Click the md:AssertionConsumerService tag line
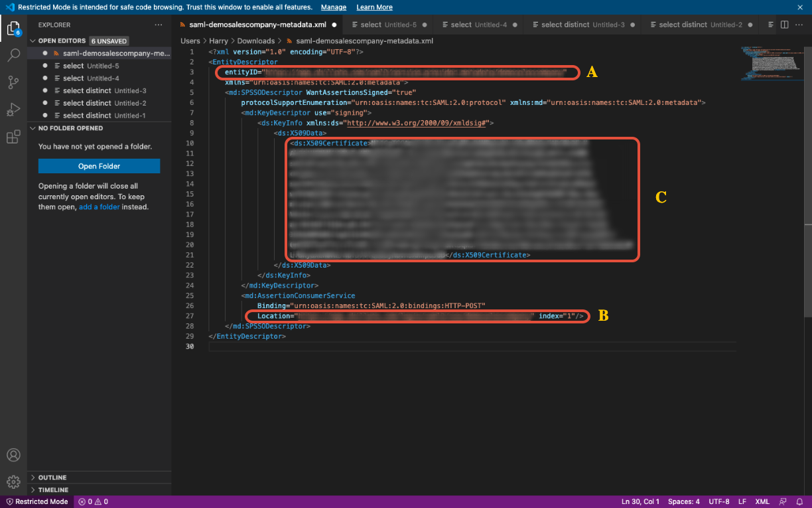 [x=298, y=296]
